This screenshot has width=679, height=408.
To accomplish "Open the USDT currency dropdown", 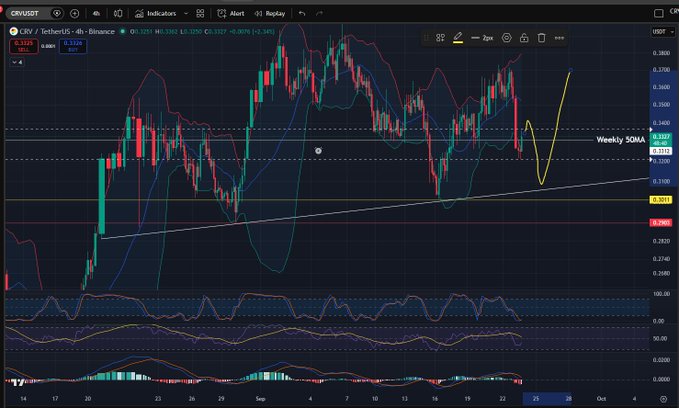I will (x=663, y=32).
